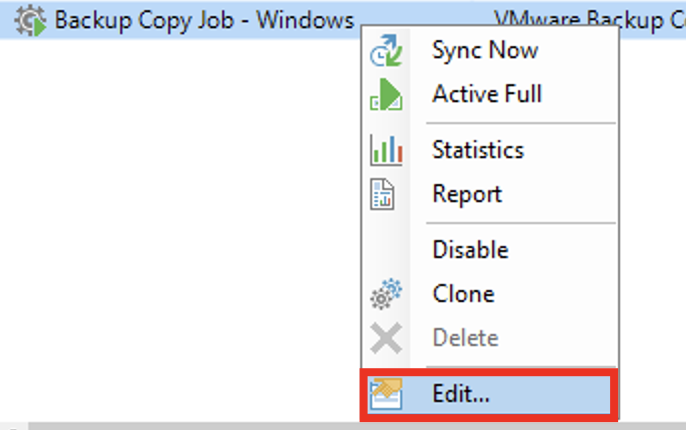Click the gear icon of Backup Copy Job

32,20
